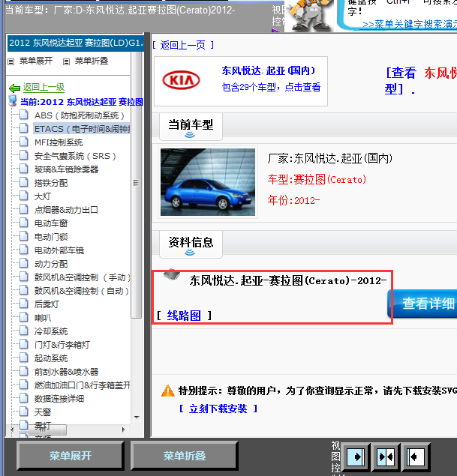Open 安全气囊系统（SRS）tree item
The height and width of the screenshot is (476, 457).
pos(75,156)
